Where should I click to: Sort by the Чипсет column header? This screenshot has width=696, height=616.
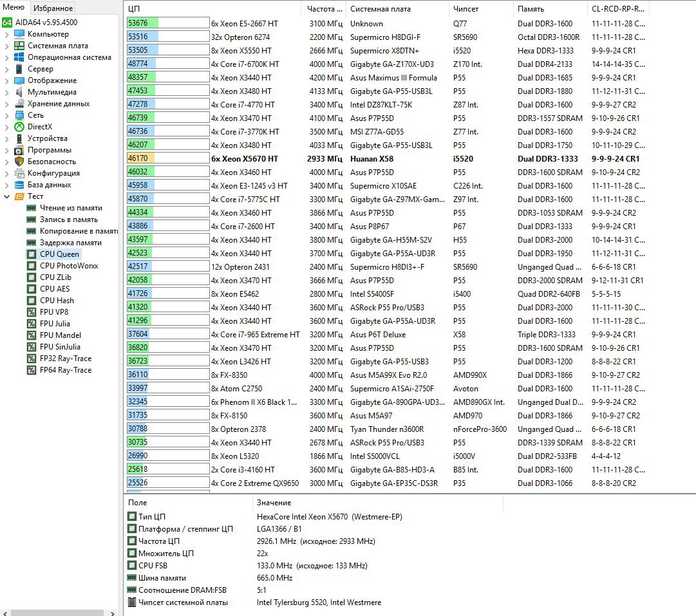pos(482,9)
